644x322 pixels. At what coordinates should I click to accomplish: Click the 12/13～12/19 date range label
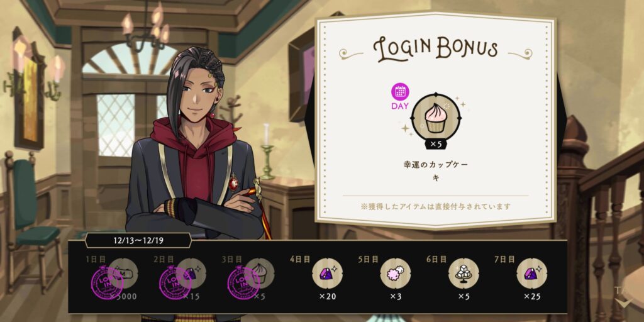(138, 240)
